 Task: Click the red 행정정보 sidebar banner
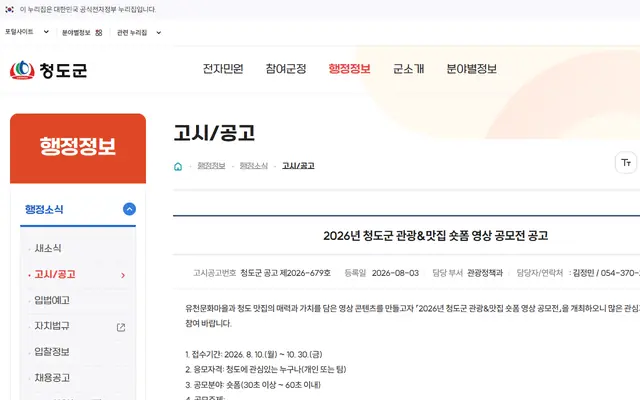(78, 148)
